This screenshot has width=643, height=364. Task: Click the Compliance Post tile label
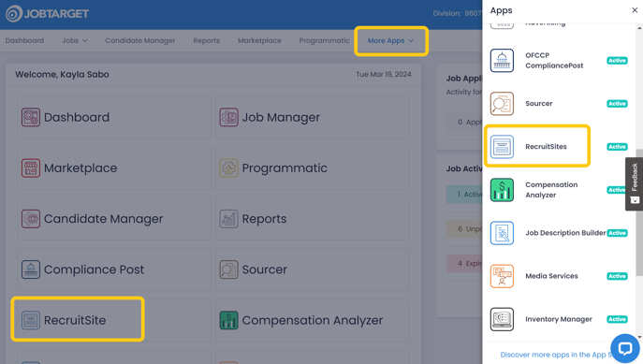point(94,269)
